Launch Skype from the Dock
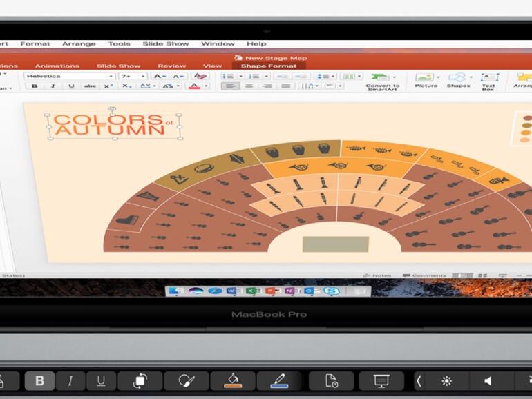 coord(332,291)
